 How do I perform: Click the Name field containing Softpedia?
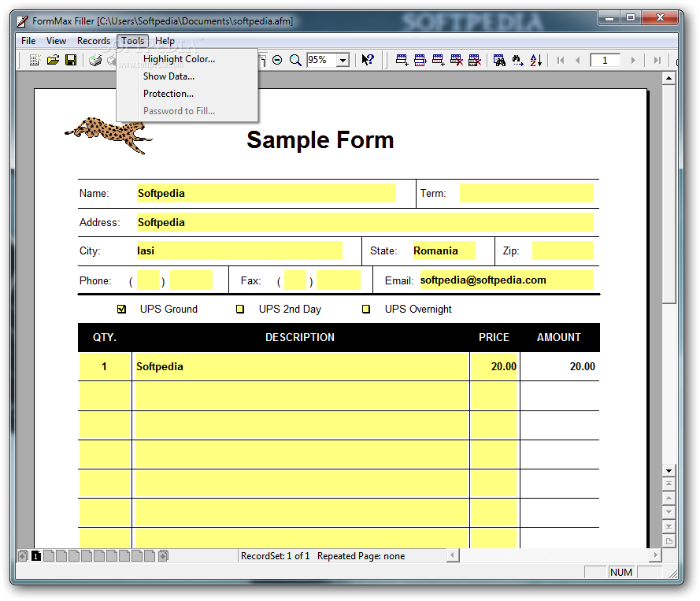point(266,193)
